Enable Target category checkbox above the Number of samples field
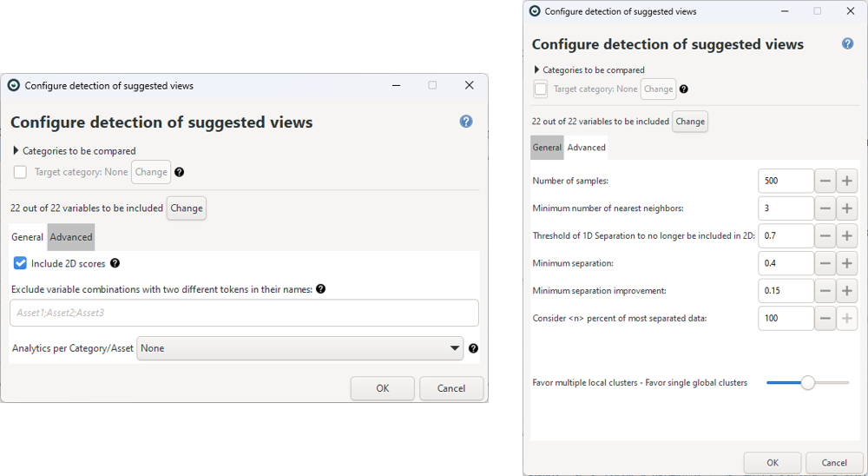 coord(541,89)
